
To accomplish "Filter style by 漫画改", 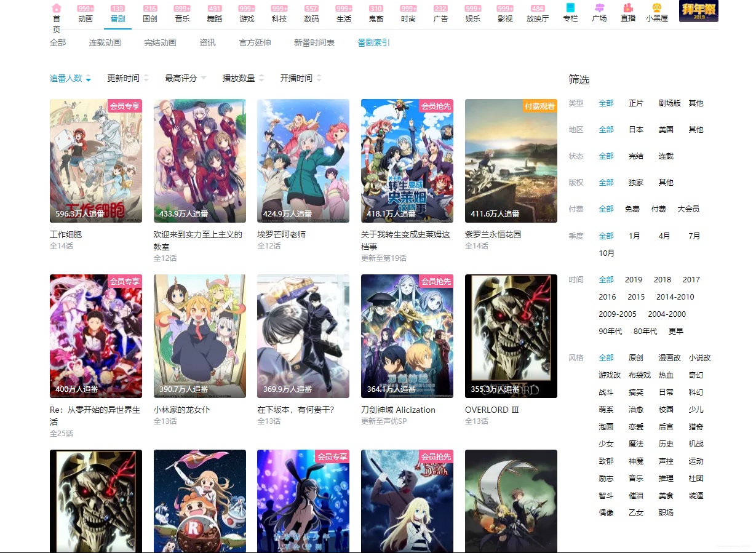I will (x=670, y=358).
